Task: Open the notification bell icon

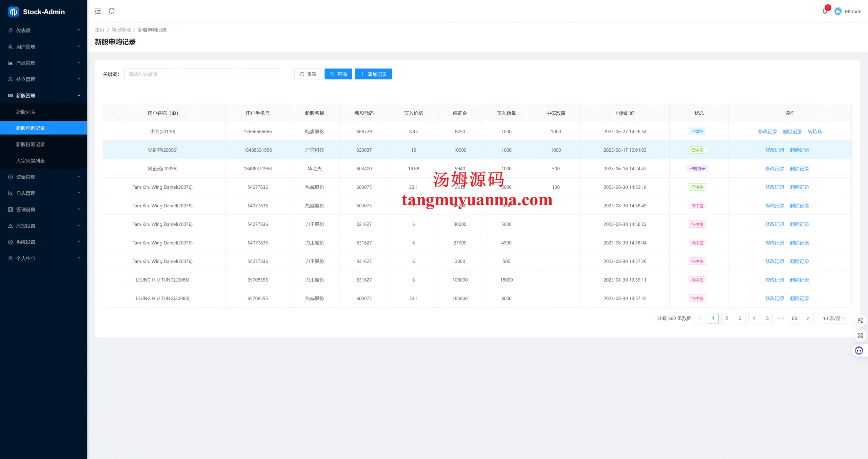Action: 825,11
